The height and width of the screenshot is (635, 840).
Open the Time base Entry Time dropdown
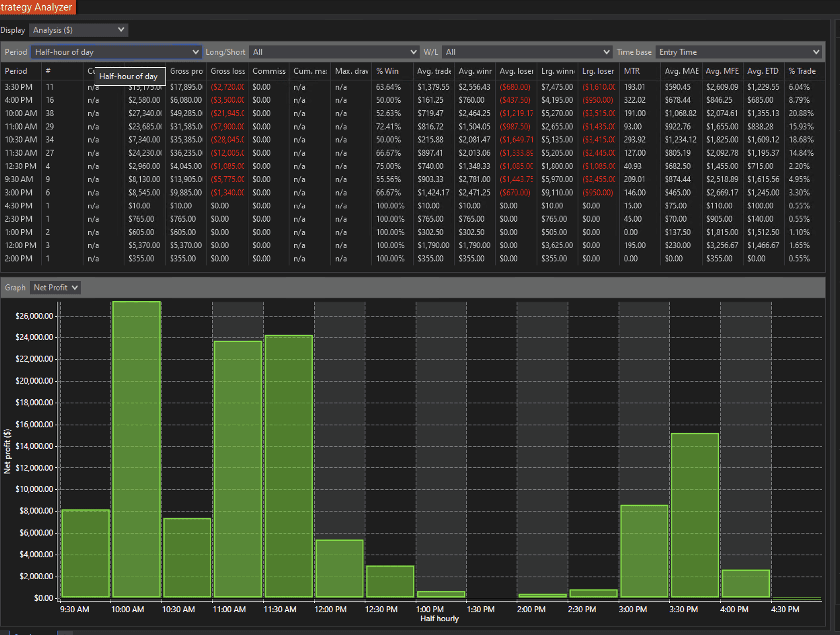click(738, 52)
